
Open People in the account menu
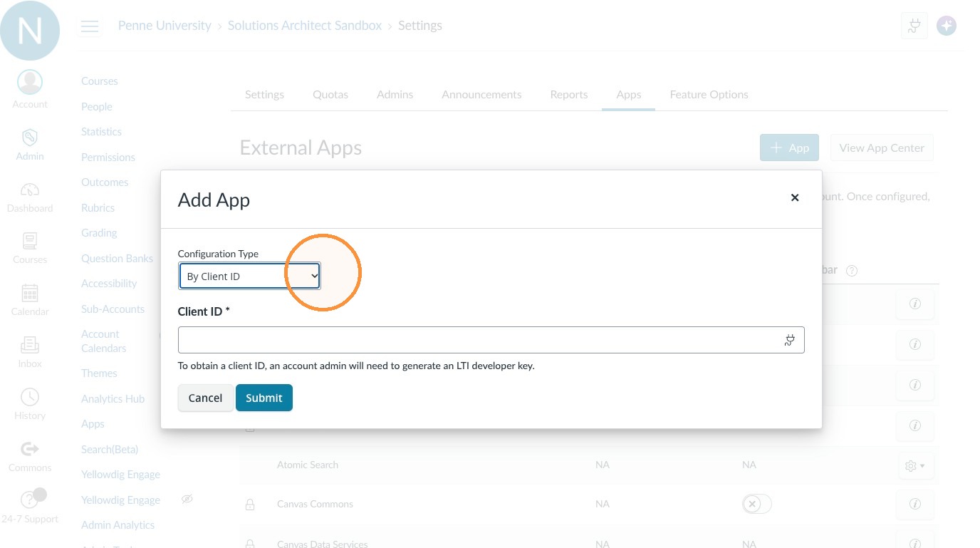click(97, 106)
